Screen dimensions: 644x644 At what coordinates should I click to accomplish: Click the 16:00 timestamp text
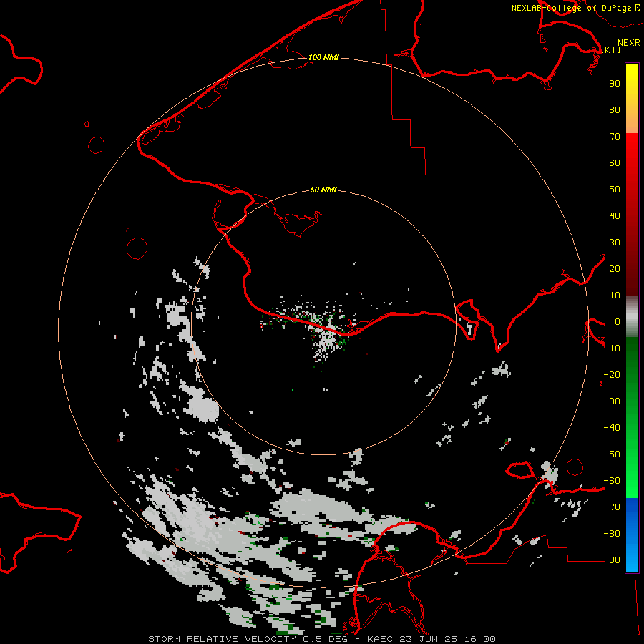coord(479,639)
